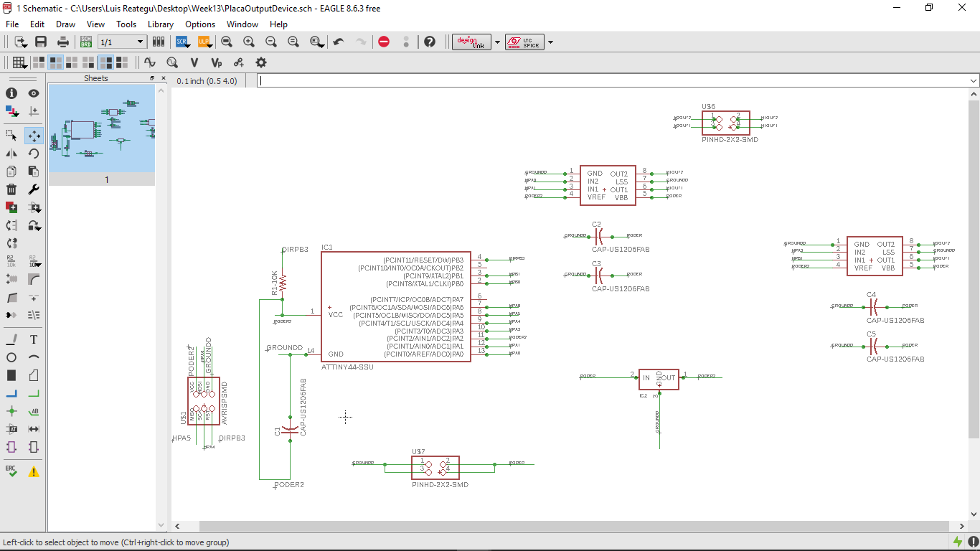
Task: Expand the LTC SPICE dropdown arrow
Action: pos(550,42)
